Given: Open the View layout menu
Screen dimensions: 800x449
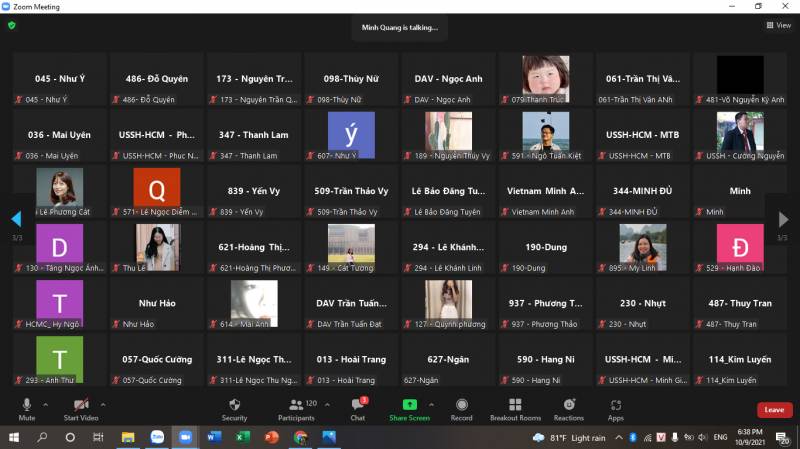Looking at the screenshot, I should 778,25.
